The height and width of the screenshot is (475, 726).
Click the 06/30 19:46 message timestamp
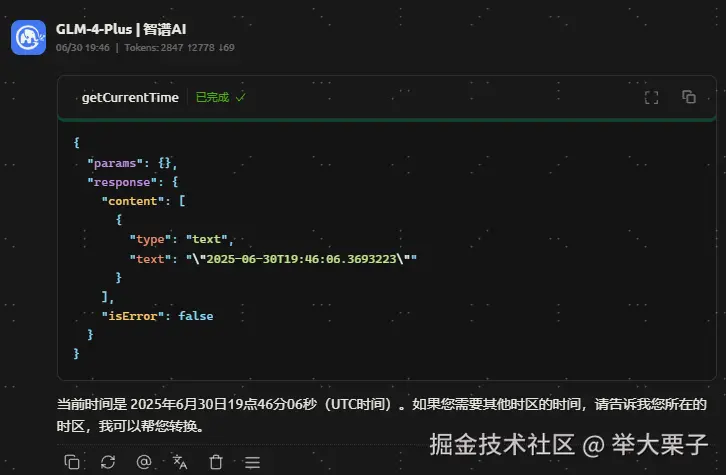[82, 47]
